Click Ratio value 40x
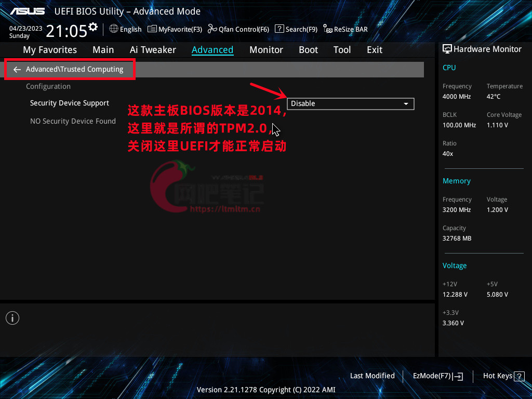532x399 pixels. [447, 154]
